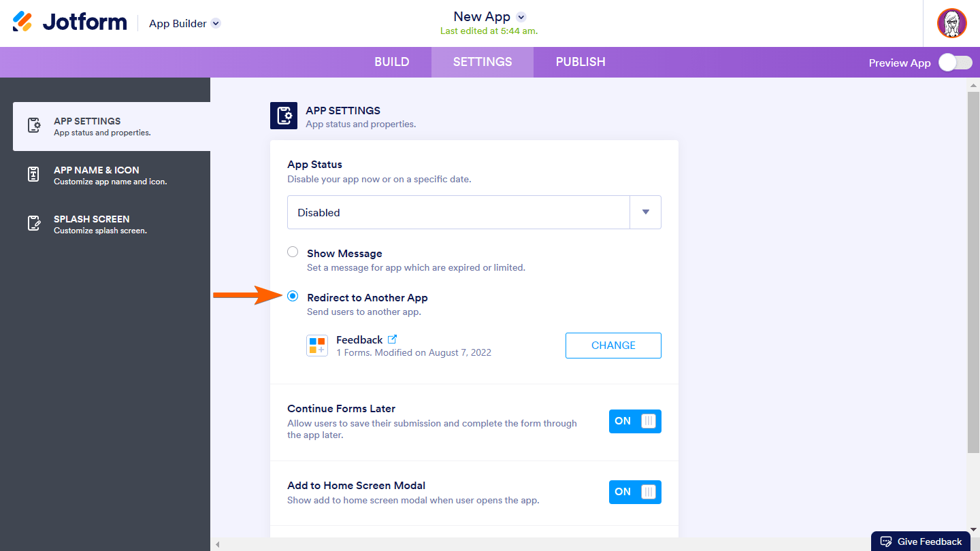Turn off Continue Forms Later toggle
Viewport: 980px width, 551px height.
pyautogui.click(x=635, y=421)
